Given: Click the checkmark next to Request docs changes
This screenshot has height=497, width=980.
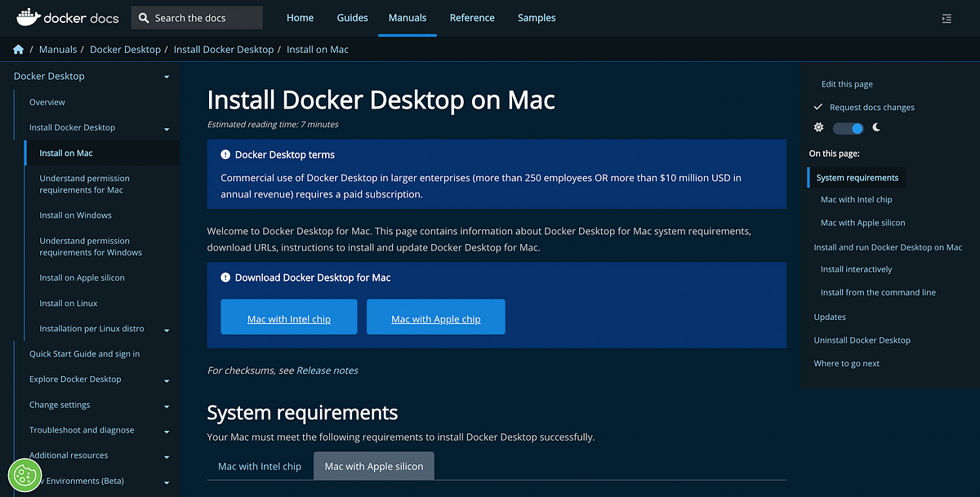Looking at the screenshot, I should (817, 107).
